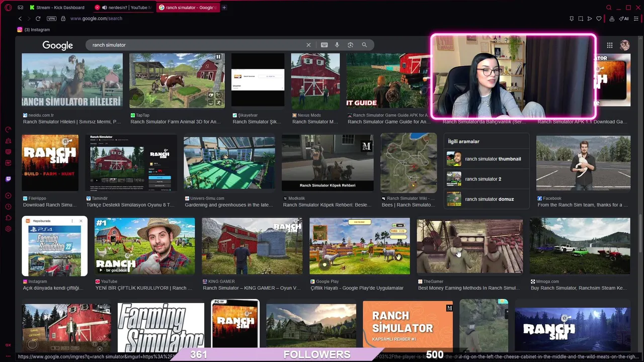
Task: Open the easy setup sliders icon
Action: pos(636,19)
